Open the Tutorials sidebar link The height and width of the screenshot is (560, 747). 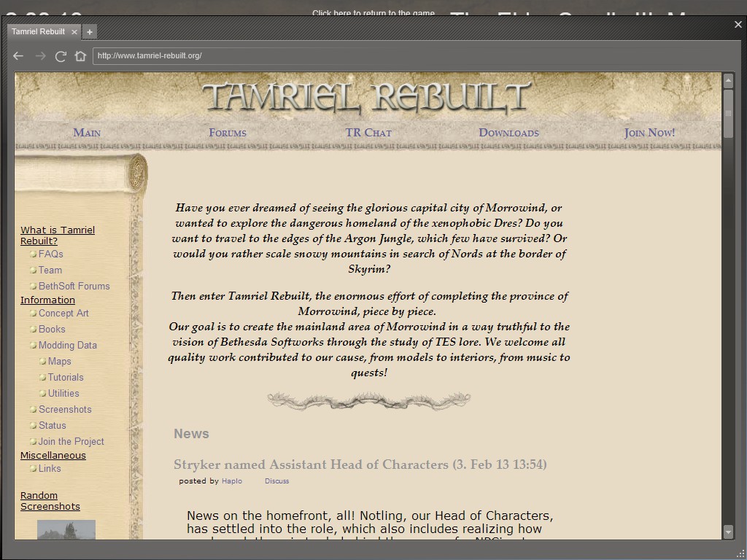[66, 377]
